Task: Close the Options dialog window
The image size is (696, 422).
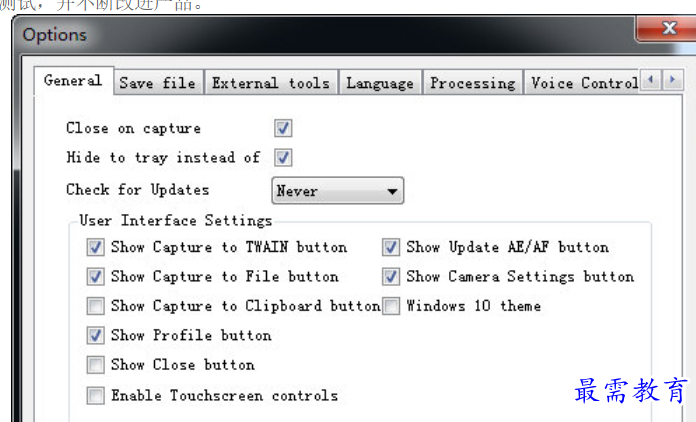Action: tap(666, 28)
